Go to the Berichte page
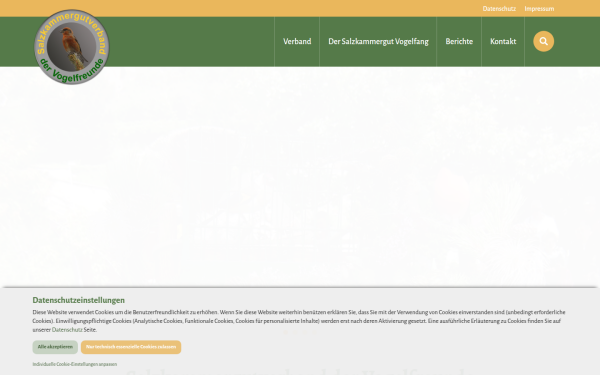The width and height of the screenshot is (600, 375). [x=459, y=41]
